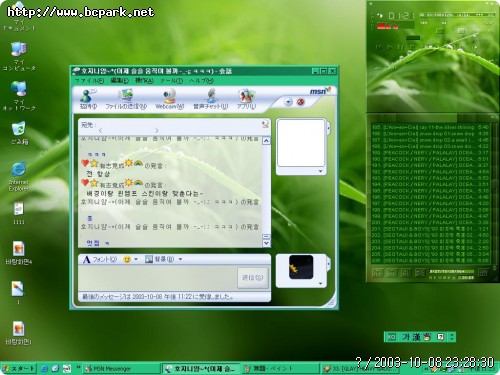This screenshot has height=375, width=500.
Task: Select the 바탕화면1 image file on the desktop
Action: click(19, 333)
